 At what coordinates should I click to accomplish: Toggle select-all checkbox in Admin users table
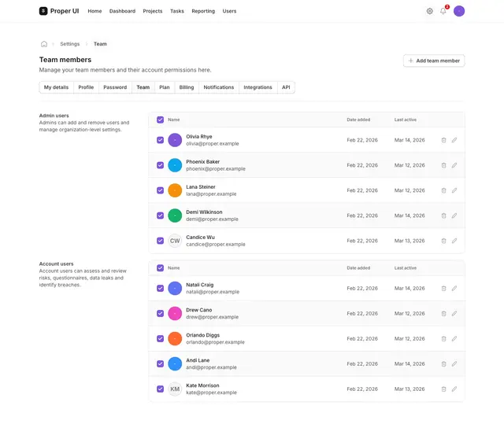[160, 120]
